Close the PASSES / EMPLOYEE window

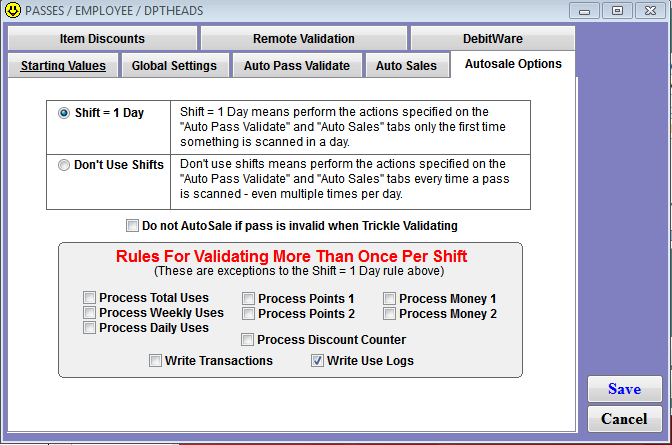650,11
